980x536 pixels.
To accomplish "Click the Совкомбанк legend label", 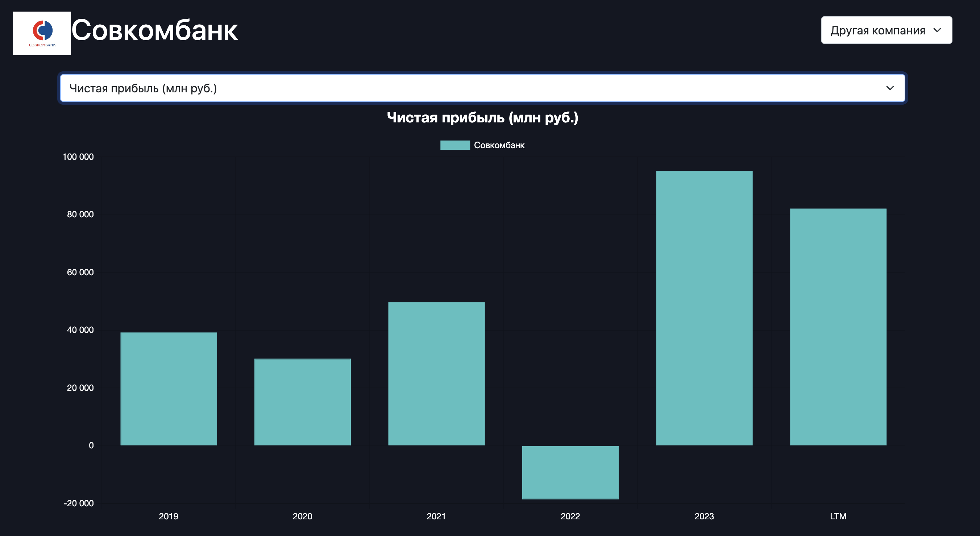I will (499, 145).
